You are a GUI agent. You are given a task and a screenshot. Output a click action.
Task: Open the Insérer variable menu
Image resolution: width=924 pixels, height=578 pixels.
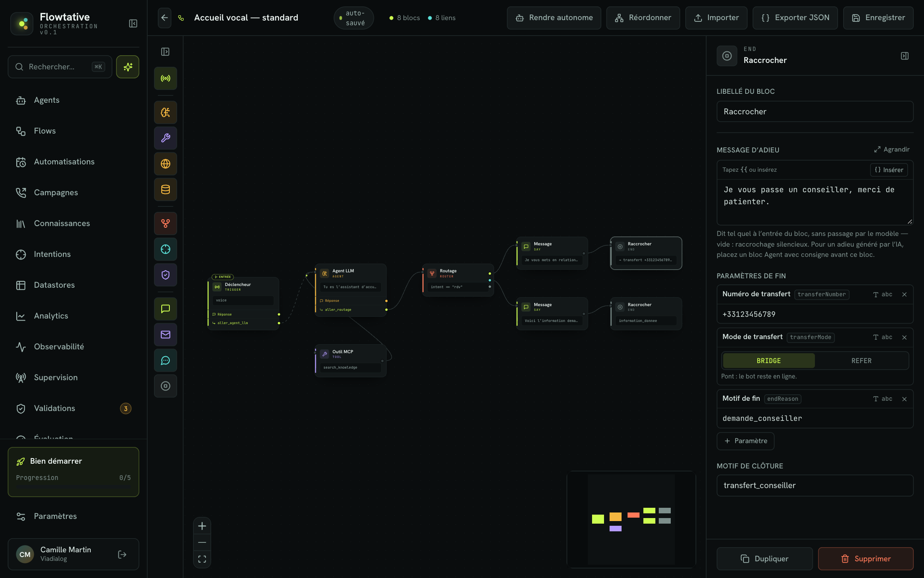click(889, 170)
